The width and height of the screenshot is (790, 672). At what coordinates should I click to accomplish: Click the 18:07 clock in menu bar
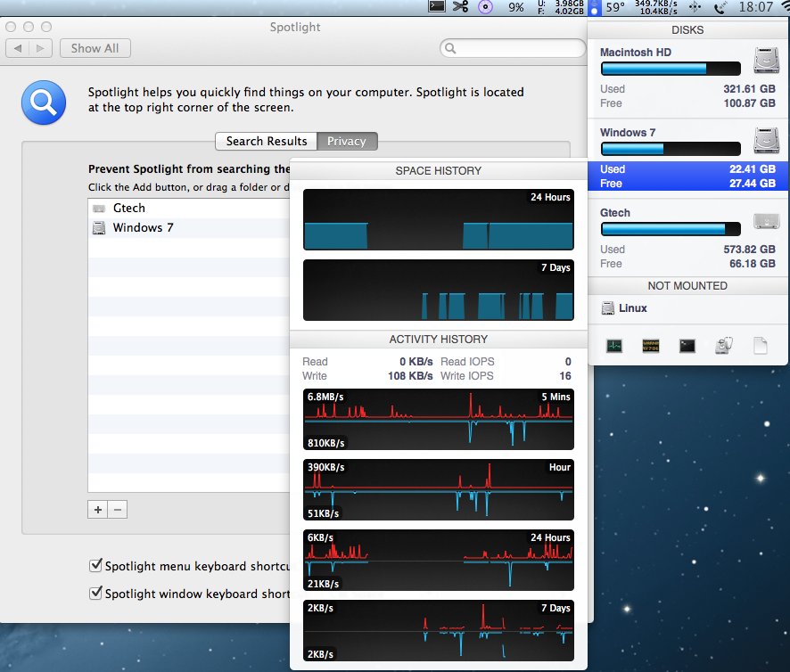(756, 7)
